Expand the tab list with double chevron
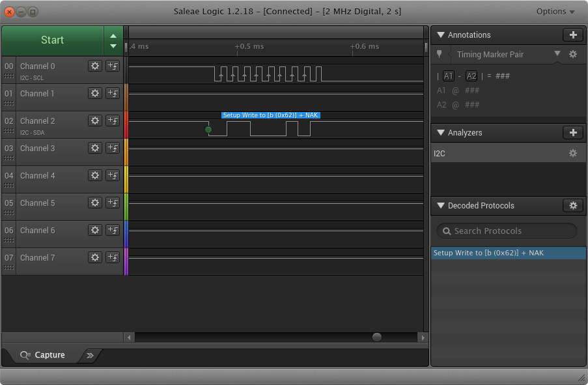Viewport: 588px width, 385px height. click(90, 355)
